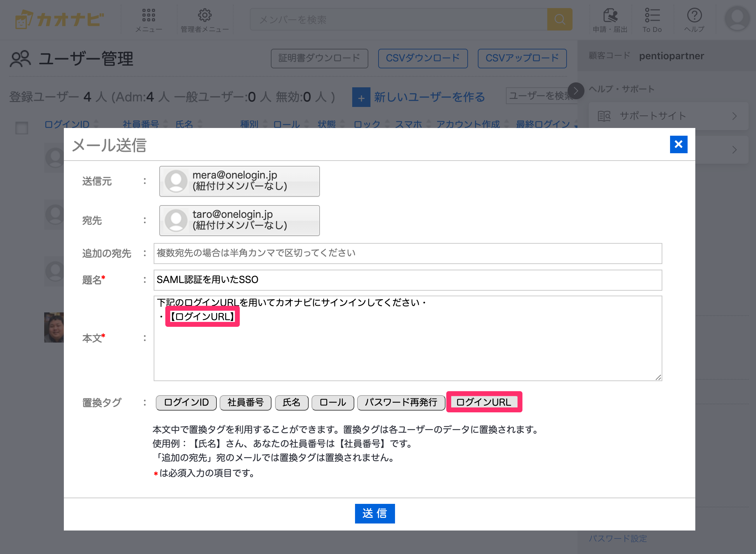
Task: Expand the chevron below サポートサイト
Action: click(x=735, y=150)
